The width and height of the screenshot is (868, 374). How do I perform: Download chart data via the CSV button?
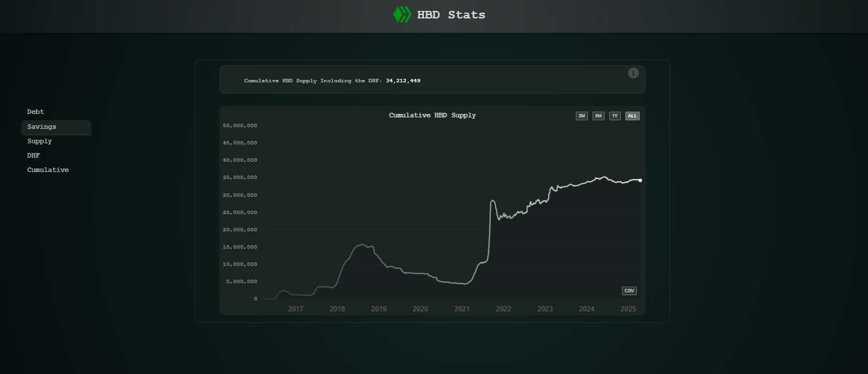coord(629,291)
